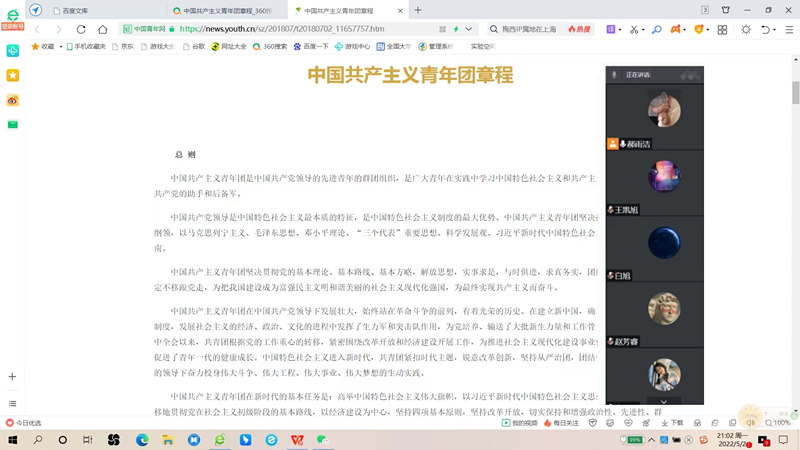The width and height of the screenshot is (800, 450).
Task: Open 每日关注 in the status bar
Action: click(x=561, y=423)
